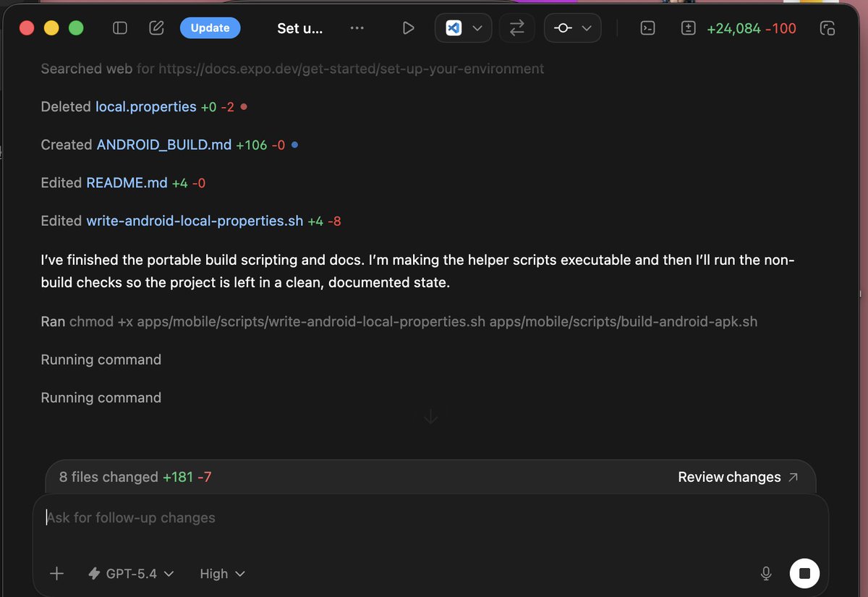868x597 pixels.
Task: Click the Set u... thread title
Action: [299, 28]
